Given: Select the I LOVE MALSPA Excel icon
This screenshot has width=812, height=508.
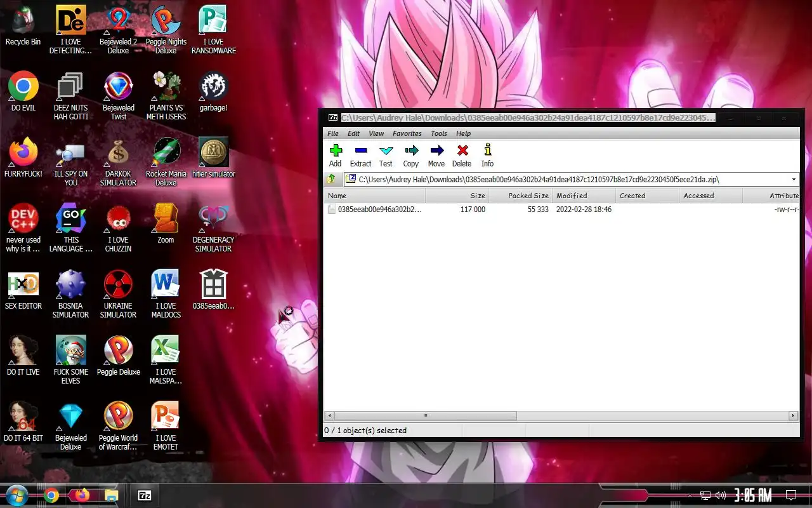Looking at the screenshot, I should (x=166, y=360).
